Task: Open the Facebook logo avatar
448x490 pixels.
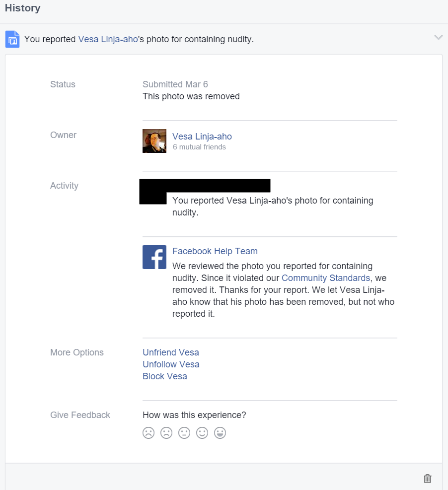Action: 154,257
